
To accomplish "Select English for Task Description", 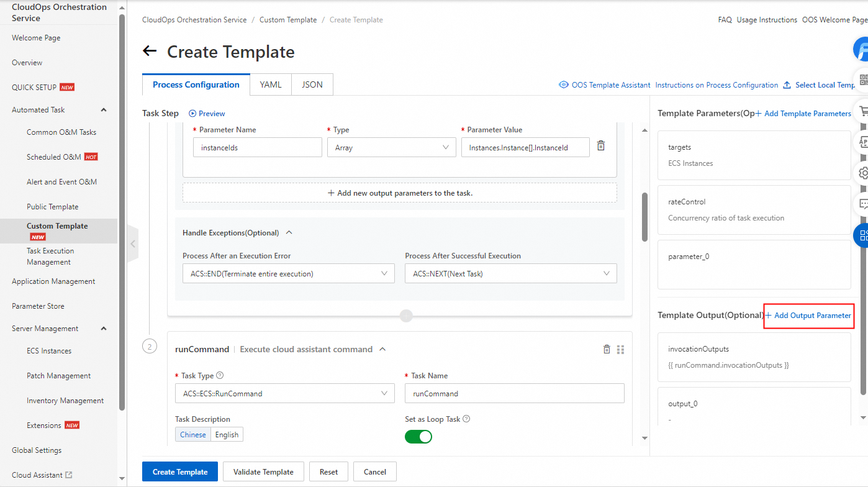I will click(227, 435).
